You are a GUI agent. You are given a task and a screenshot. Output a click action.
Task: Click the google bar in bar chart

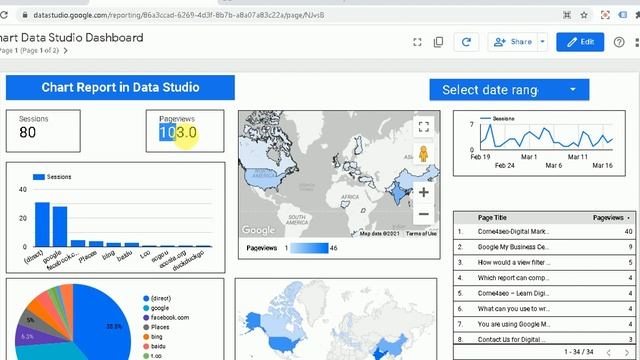pyautogui.click(x=60, y=227)
